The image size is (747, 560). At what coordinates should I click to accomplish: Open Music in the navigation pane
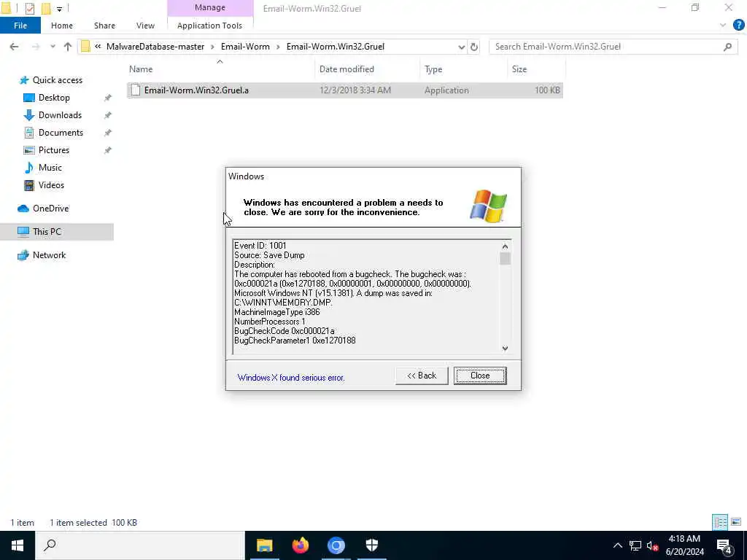(50, 168)
